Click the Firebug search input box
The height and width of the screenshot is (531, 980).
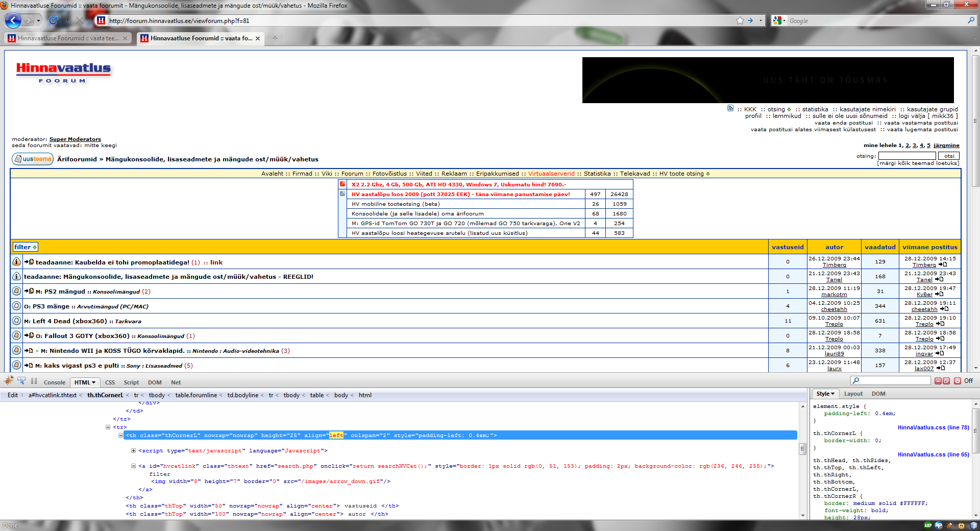[x=891, y=380]
